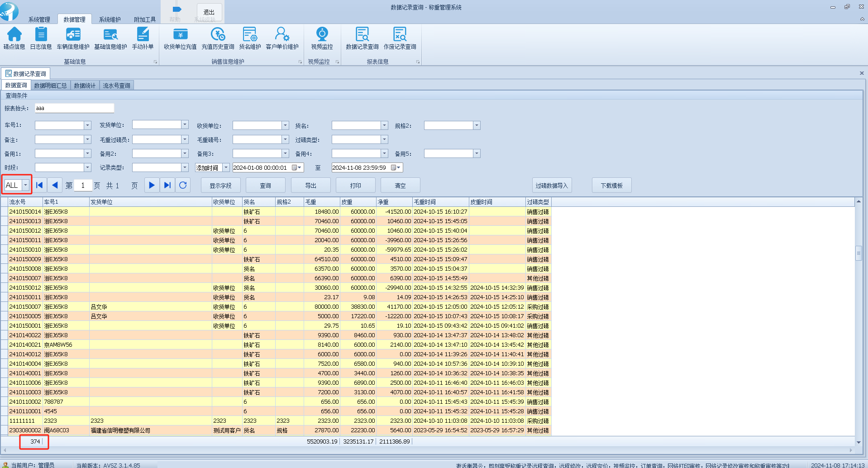Image resolution: width=868 pixels, height=468 pixels.
Task: Click the page number input field
Action: pyautogui.click(x=83, y=186)
